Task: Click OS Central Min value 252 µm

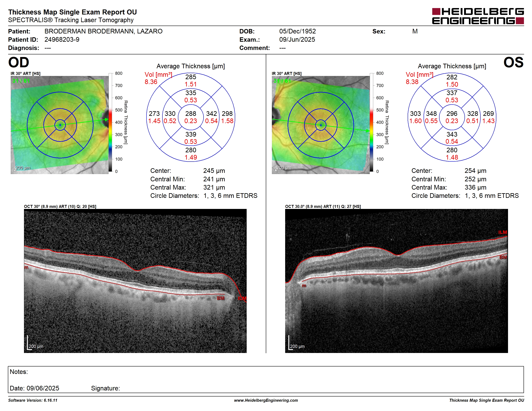Action: click(476, 179)
